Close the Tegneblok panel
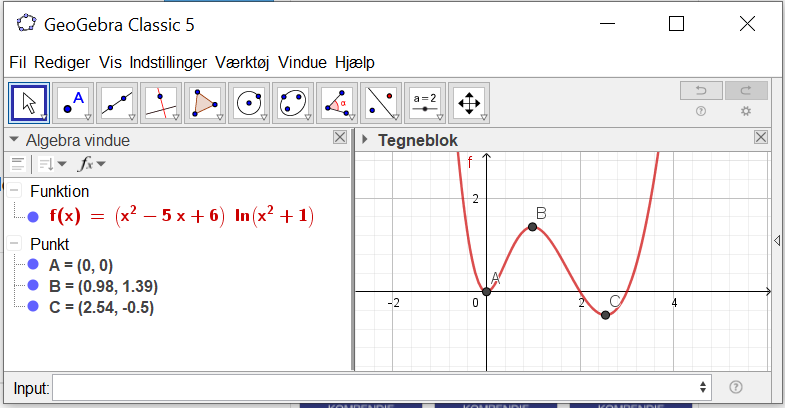785x408 pixels. [x=761, y=137]
